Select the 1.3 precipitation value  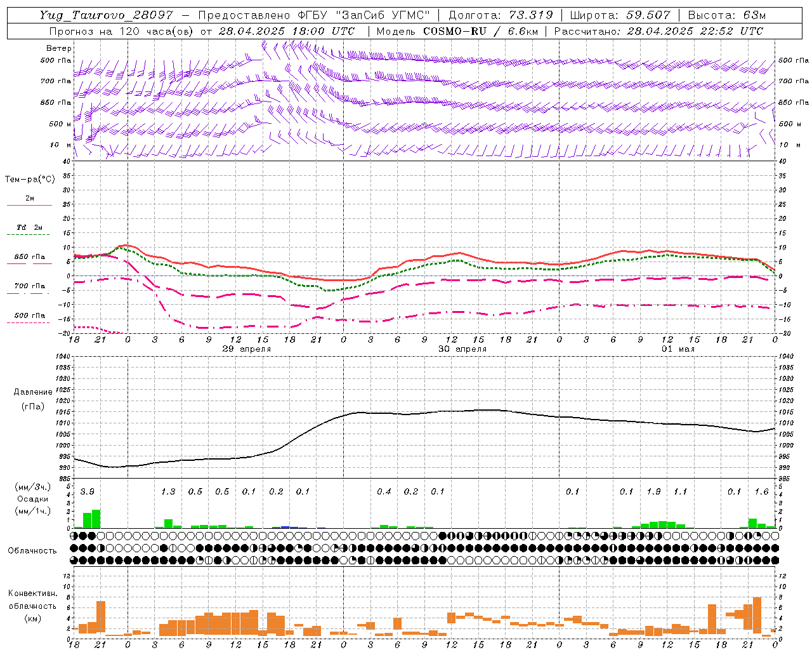coord(168,492)
